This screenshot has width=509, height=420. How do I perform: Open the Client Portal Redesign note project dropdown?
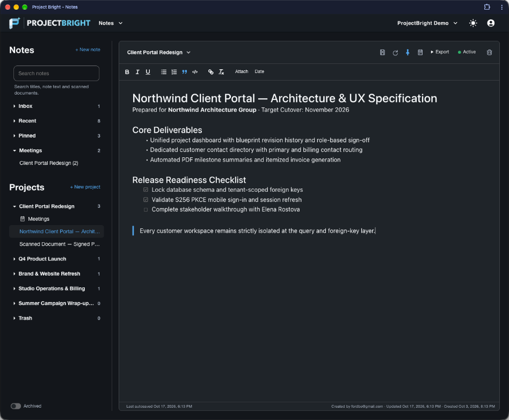coord(159,52)
